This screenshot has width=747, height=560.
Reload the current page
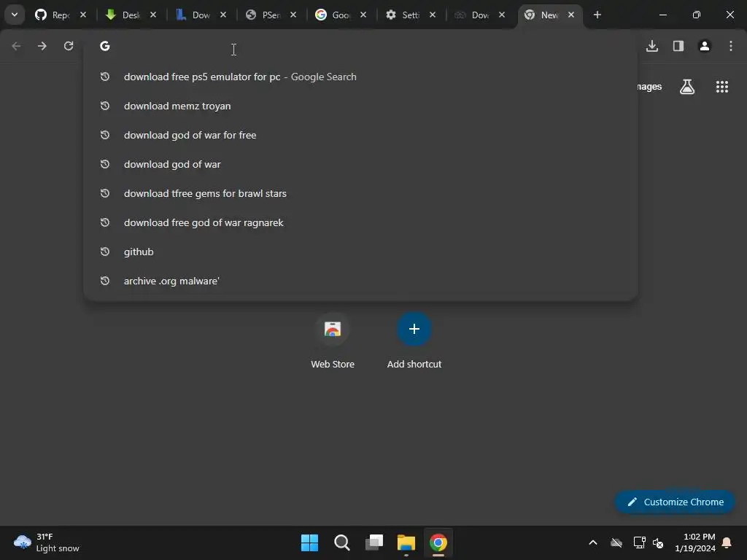(x=69, y=46)
